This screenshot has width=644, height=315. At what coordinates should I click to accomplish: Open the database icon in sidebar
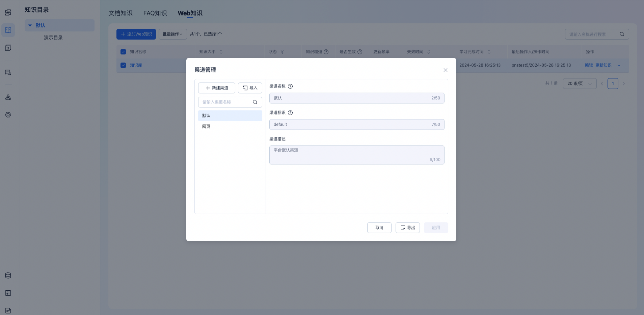(x=8, y=275)
